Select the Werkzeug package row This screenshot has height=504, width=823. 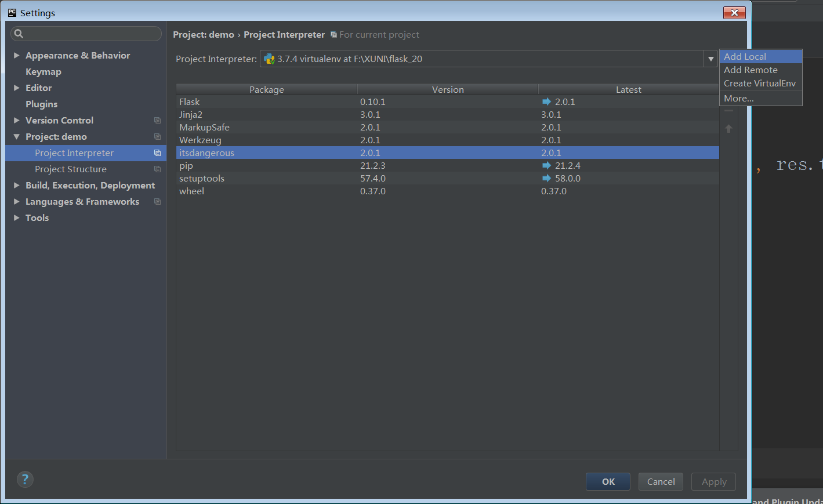click(448, 140)
